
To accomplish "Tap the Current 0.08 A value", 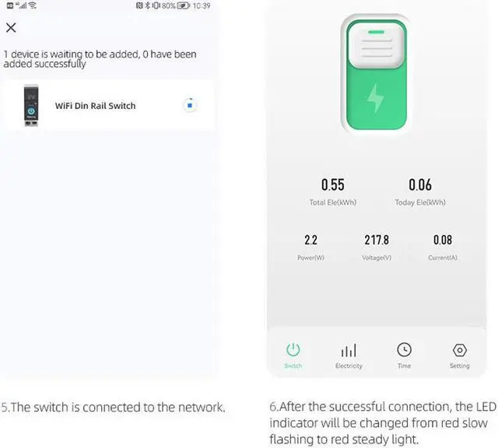I will [442, 240].
